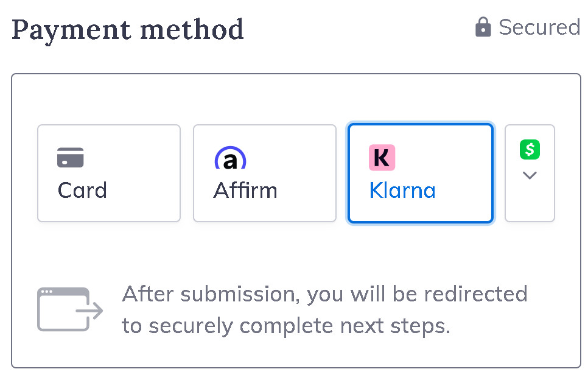This screenshot has width=588, height=383.
Task: Click the browser redirect arrow icon
Action: pyautogui.click(x=70, y=309)
